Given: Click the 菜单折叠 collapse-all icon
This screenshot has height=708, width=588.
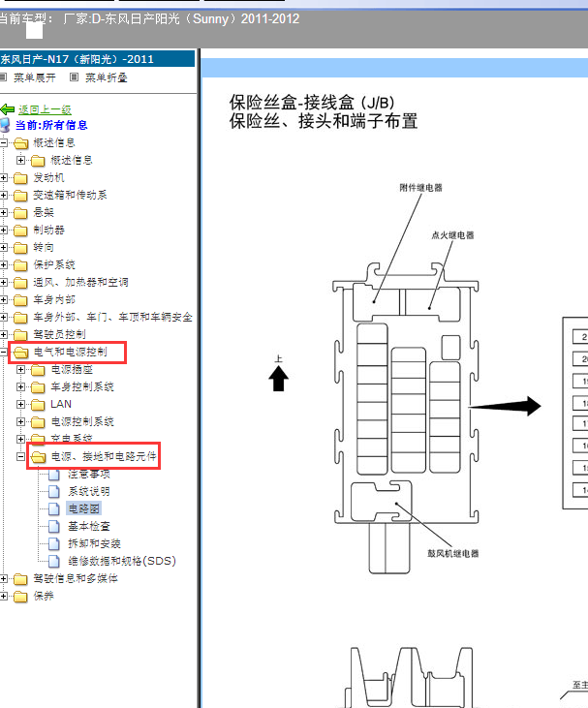Looking at the screenshot, I should point(74,77).
